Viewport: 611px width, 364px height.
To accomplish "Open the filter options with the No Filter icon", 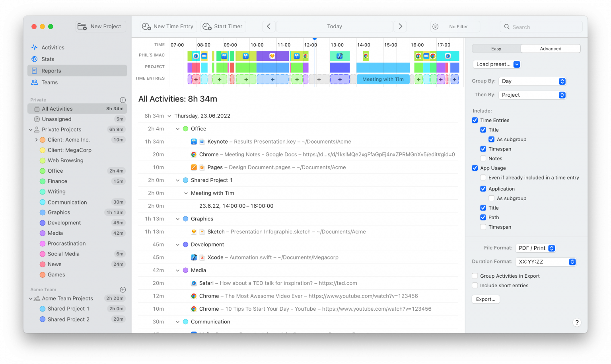I will click(x=435, y=26).
